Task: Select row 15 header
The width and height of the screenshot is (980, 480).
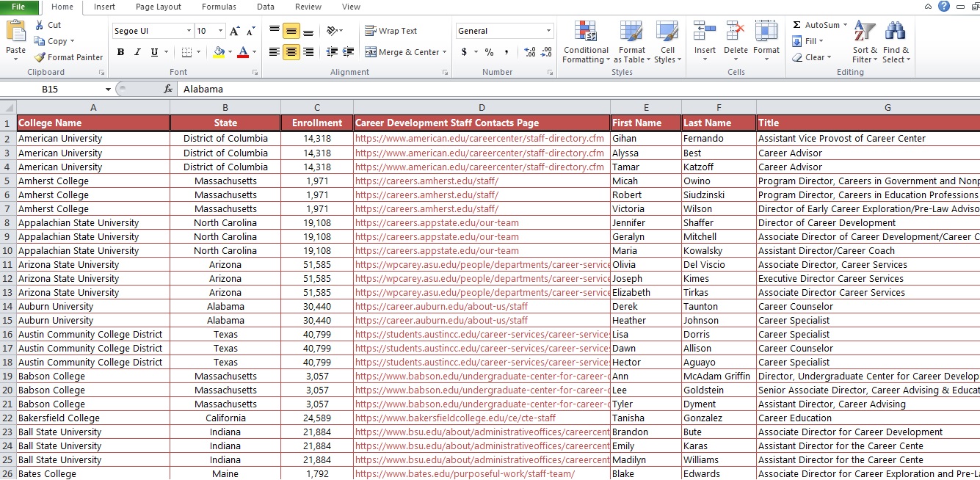Action: tap(7, 321)
